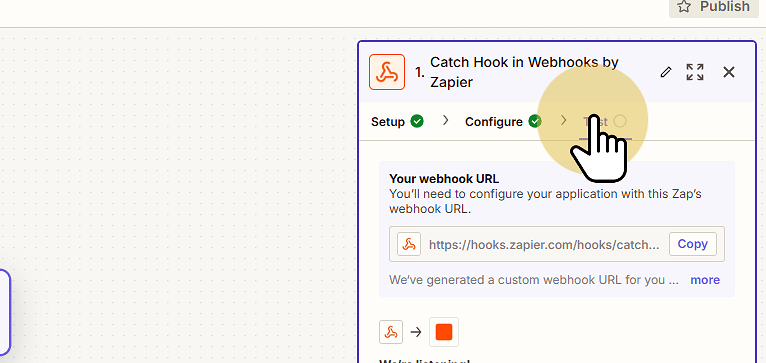Image resolution: width=766 pixels, height=363 pixels.
Task: Expand description with the more link
Action: (x=705, y=280)
